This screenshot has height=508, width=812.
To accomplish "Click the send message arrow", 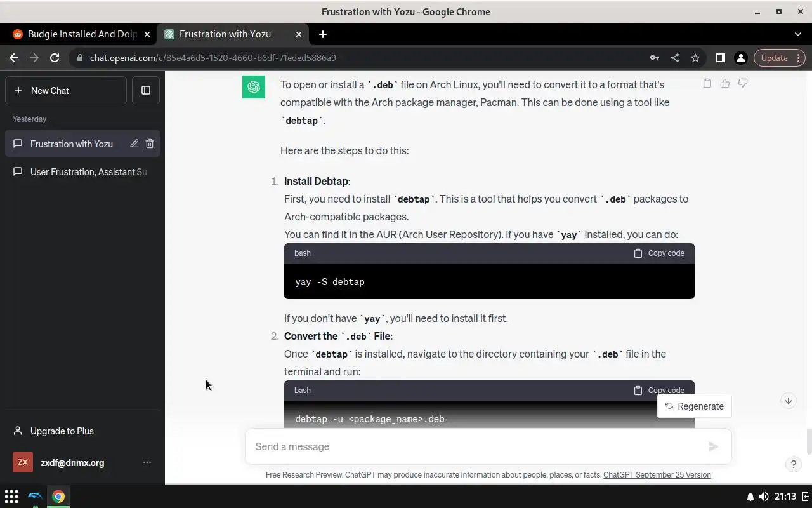I will (713, 446).
